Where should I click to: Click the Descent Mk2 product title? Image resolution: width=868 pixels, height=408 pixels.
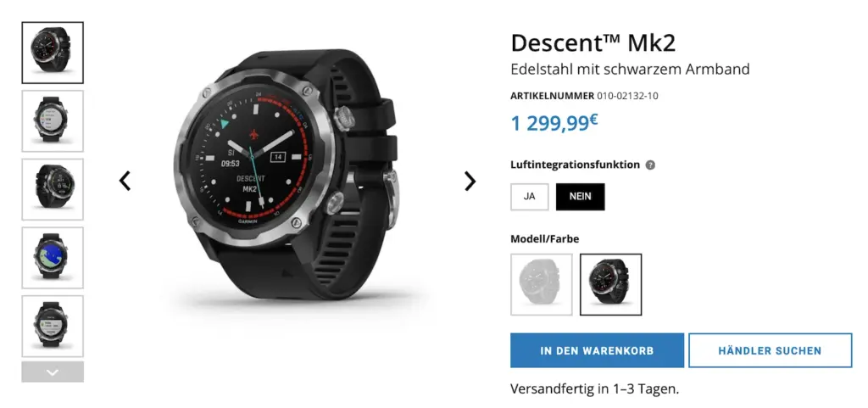593,43
